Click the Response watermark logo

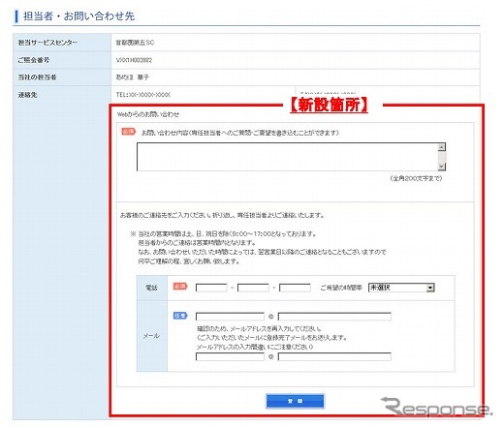tap(436, 407)
